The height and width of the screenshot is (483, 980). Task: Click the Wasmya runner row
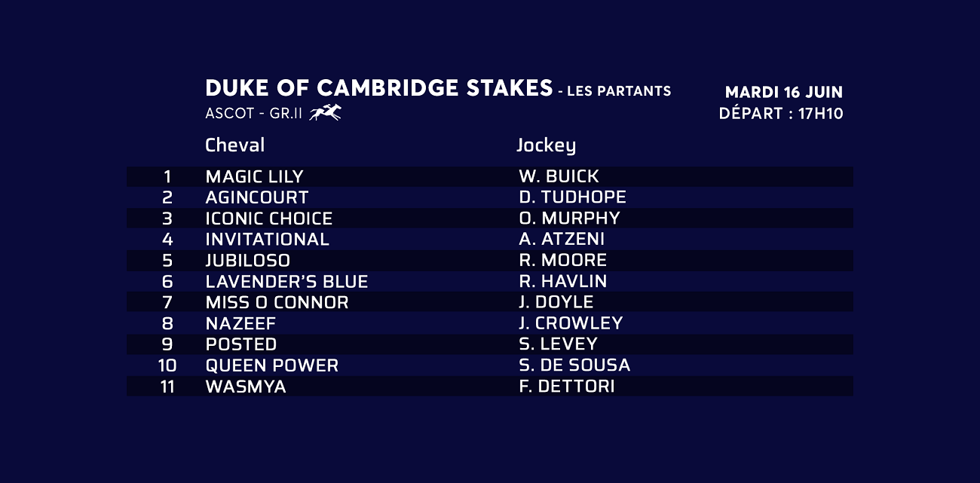[245, 387]
